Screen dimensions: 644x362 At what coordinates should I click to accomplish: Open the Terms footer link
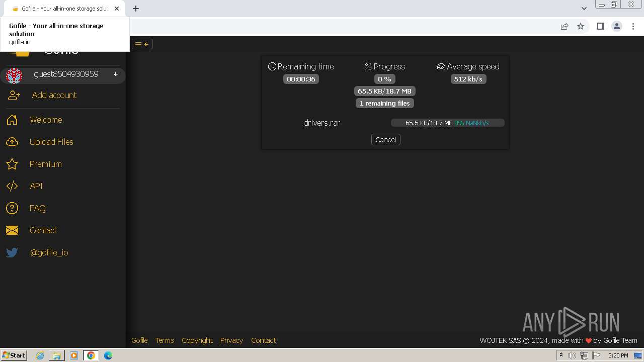[x=165, y=340]
